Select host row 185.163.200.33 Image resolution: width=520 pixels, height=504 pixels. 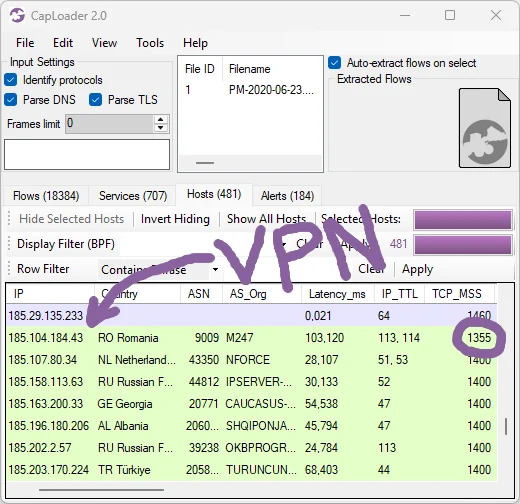pos(251,404)
